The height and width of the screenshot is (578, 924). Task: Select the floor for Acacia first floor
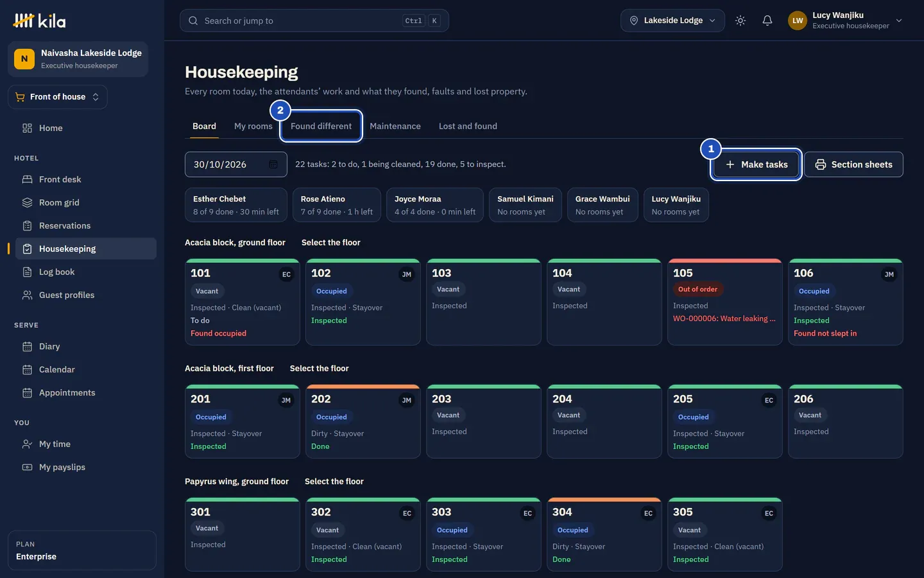(x=320, y=368)
